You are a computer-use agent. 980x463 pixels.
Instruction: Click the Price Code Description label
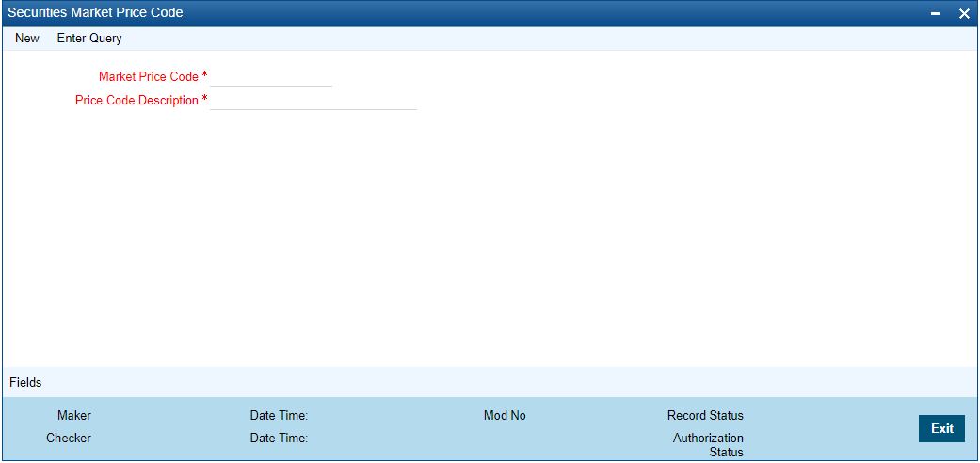(x=137, y=100)
